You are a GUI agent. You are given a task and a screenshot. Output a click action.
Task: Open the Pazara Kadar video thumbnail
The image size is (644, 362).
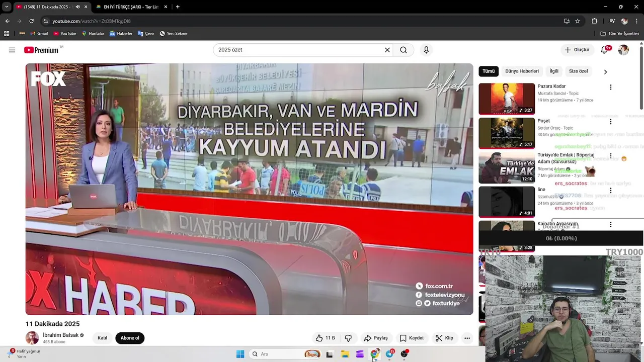coord(507,99)
